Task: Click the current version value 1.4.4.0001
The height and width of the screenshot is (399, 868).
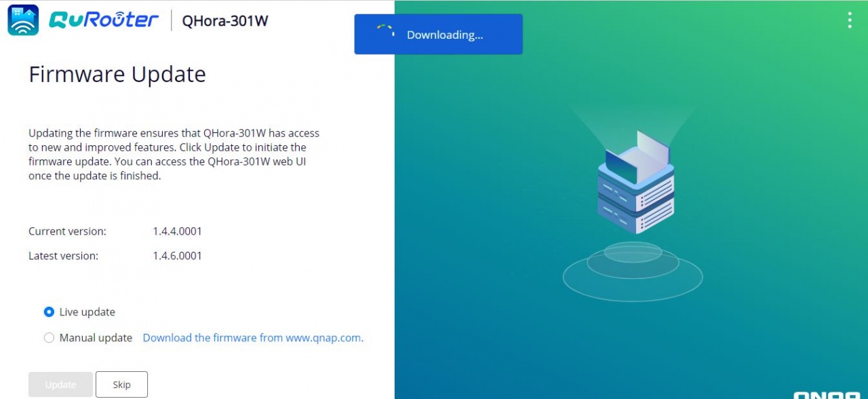Action: (x=178, y=231)
